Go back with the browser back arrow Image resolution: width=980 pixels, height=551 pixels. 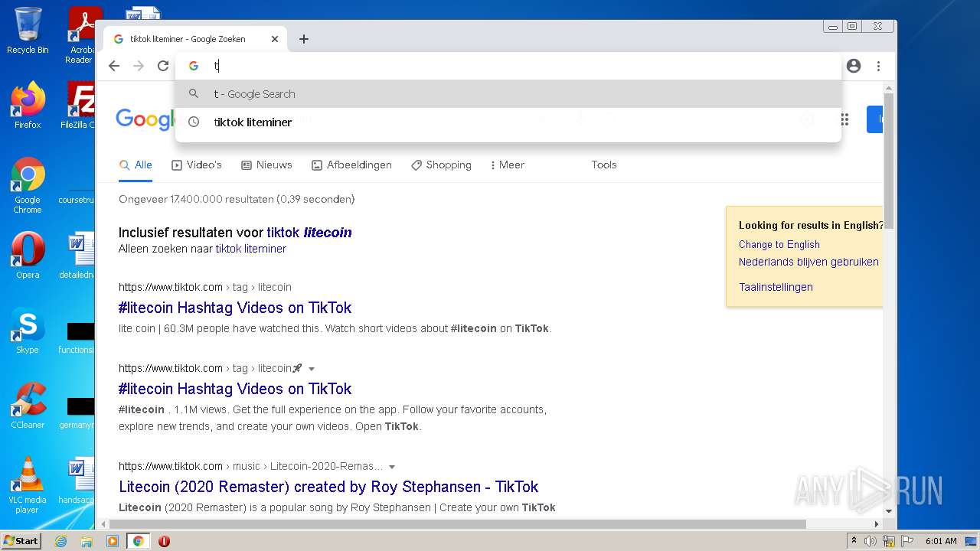pyautogui.click(x=114, y=66)
